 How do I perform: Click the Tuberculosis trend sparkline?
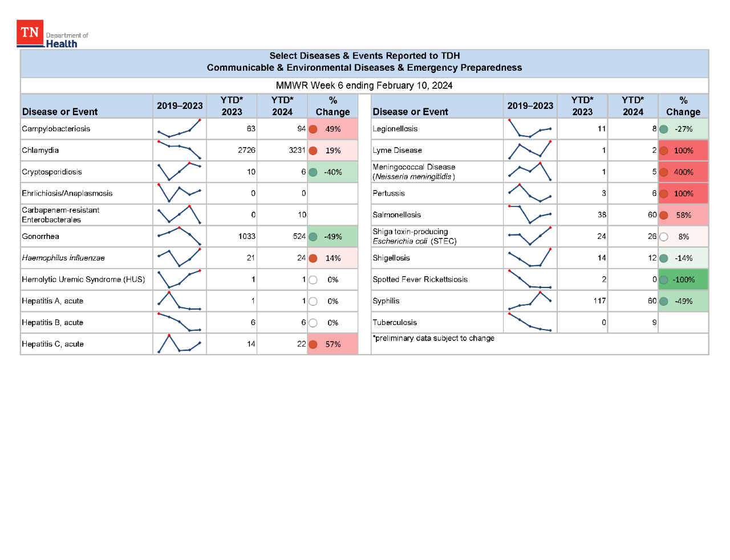coord(530,322)
